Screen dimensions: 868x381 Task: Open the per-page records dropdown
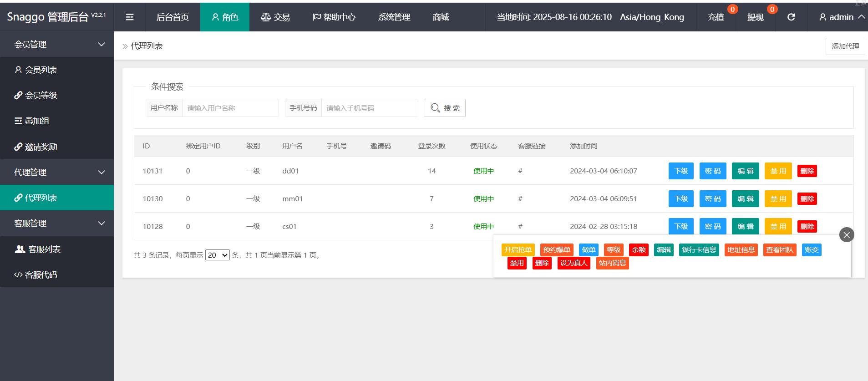[x=217, y=255]
